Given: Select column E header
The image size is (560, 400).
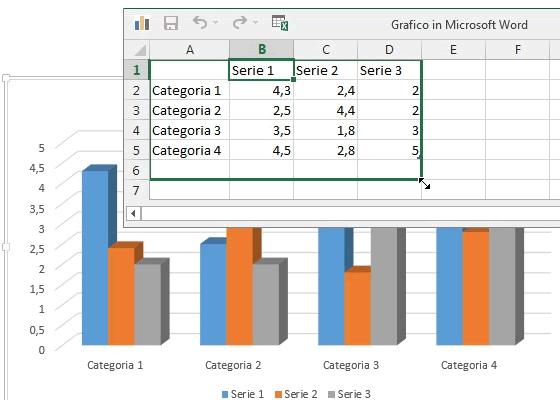Looking at the screenshot, I should (x=453, y=50).
